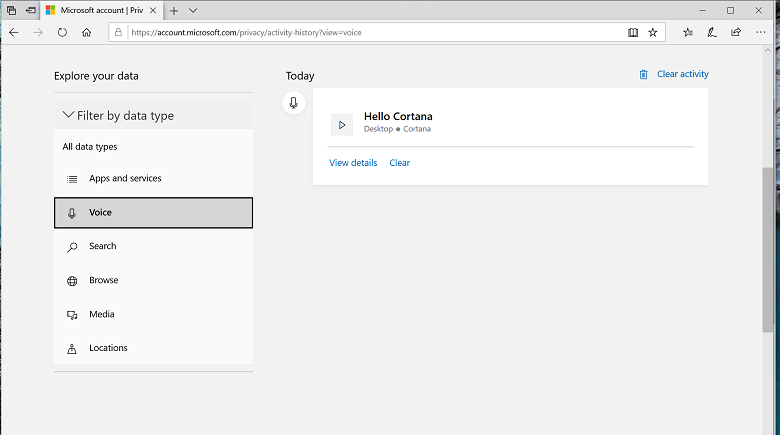The width and height of the screenshot is (780, 435).
Task: Play the Hello Cortana voice recording
Action: (x=342, y=125)
